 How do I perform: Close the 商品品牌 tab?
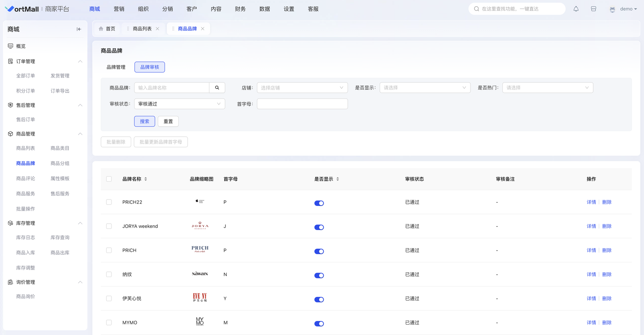[203, 29]
